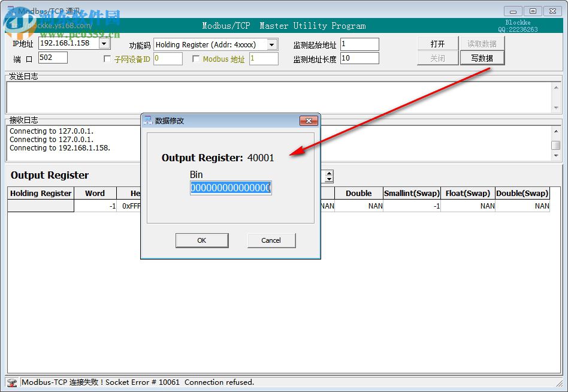
Task: Click the 写数据 (write data) button
Action: 482,58
